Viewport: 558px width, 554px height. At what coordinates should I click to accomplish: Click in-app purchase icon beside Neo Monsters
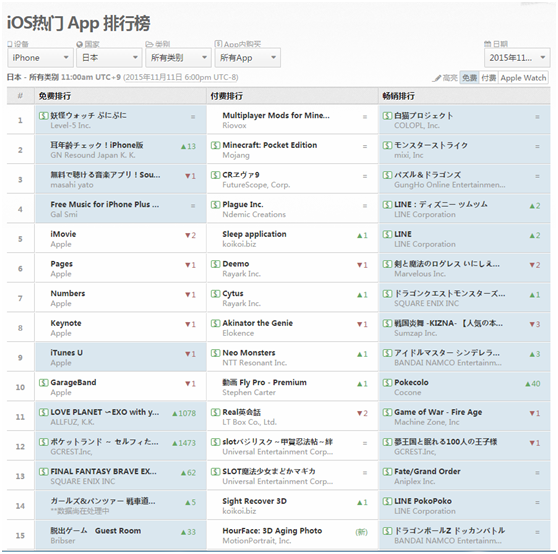pos(215,353)
